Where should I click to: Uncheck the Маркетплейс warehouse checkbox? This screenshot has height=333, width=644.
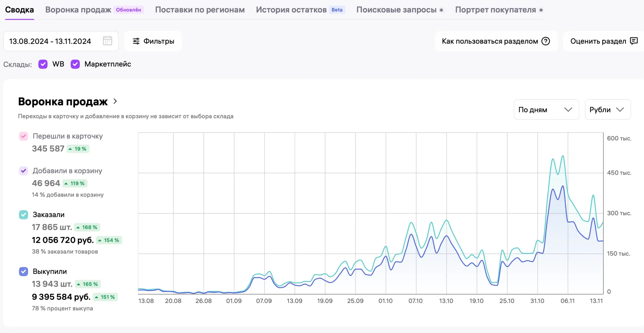[75, 64]
